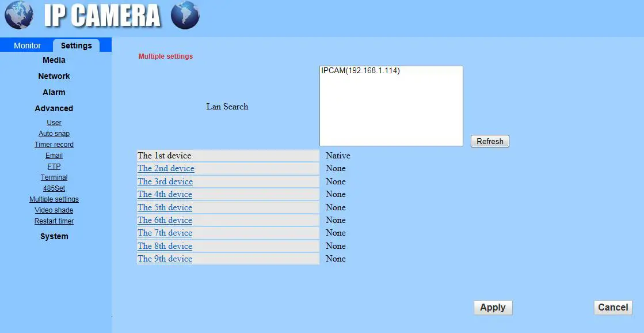
Task: Click the right globe icon beside IP CAMERA
Action: click(184, 16)
